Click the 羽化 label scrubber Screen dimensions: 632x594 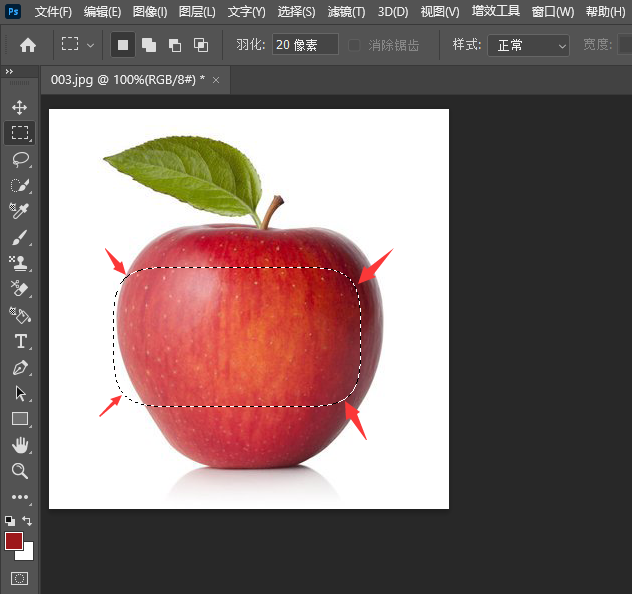pyautogui.click(x=250, y=44)
